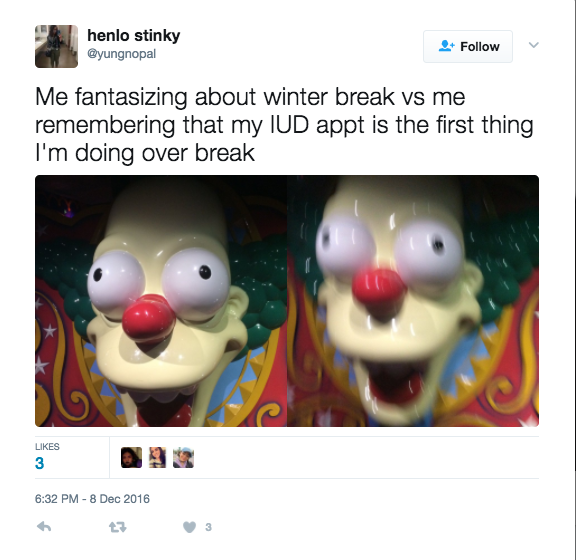Image resolution: width=576 pixels, height=560 pixels.
Task: Click the third liker's avatar
Action: [183, 457]
